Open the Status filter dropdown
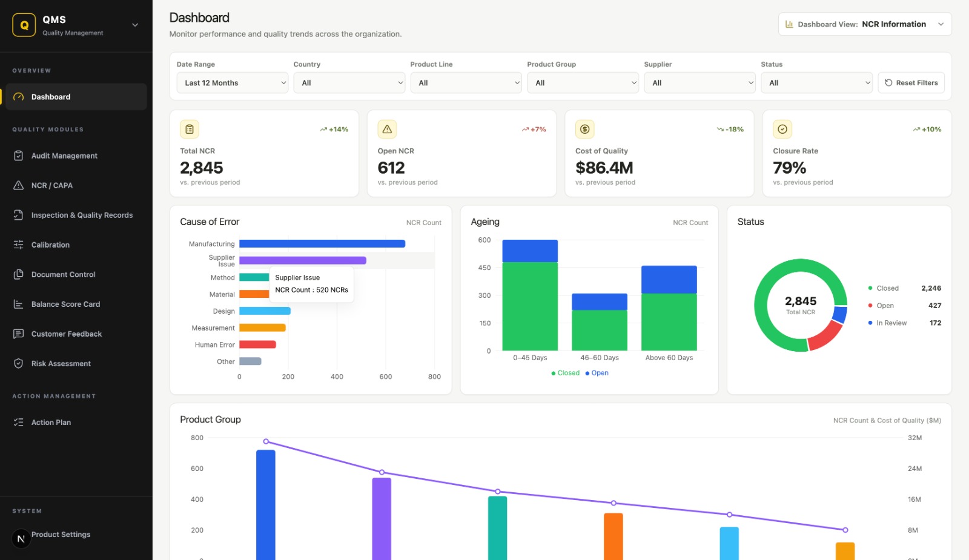This screenshot has height=560, width=969. pos(817,83)
